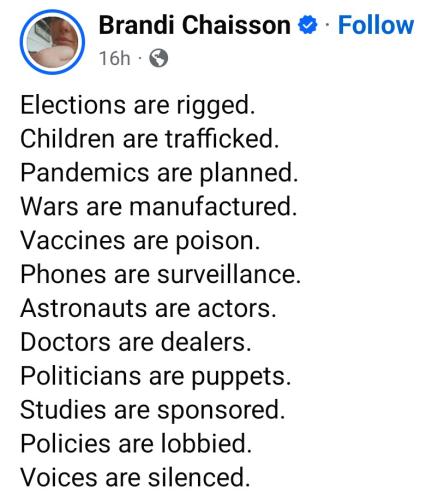Click the word 'Astronauts' in the post
Viewport: 432px width, 500px height.
coord(84,309)
